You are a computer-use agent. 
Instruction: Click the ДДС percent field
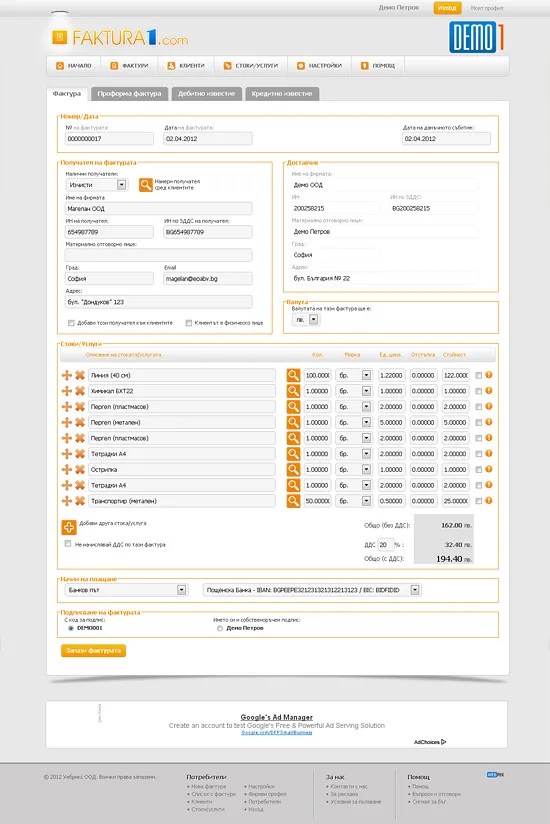(x=385, y=544)
